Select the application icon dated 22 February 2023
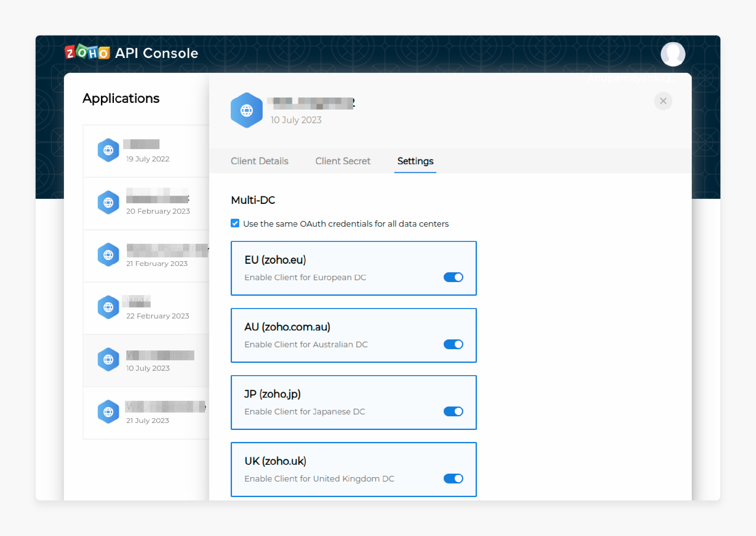The width and height of the screenshot is (756, 536). [x=108, y=307]
